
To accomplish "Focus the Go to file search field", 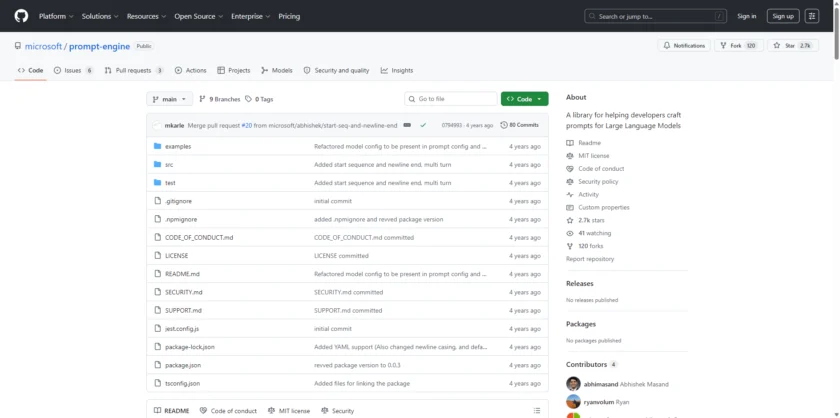I will click(x=451, y=99).
